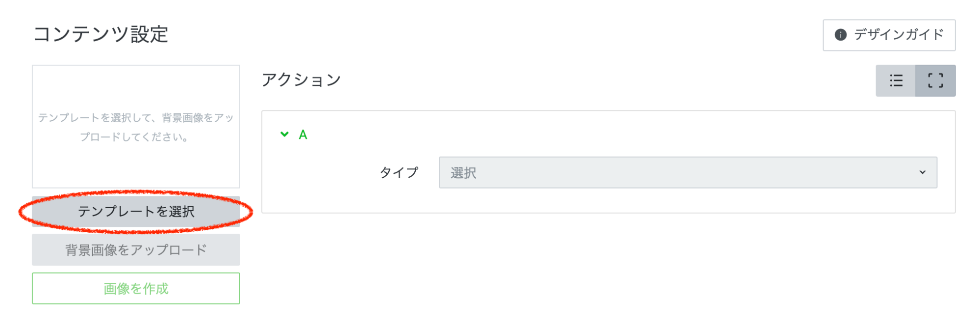Toggle the list/frame view switcher group
Screen dimensions: 980x327
[915, 81]
